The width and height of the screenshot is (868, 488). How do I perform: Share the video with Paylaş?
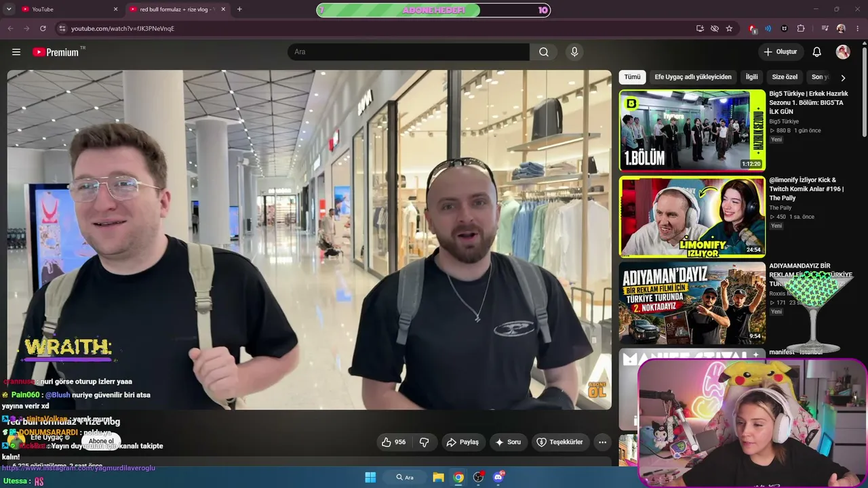pyautogui.click(x=462, y=442)
